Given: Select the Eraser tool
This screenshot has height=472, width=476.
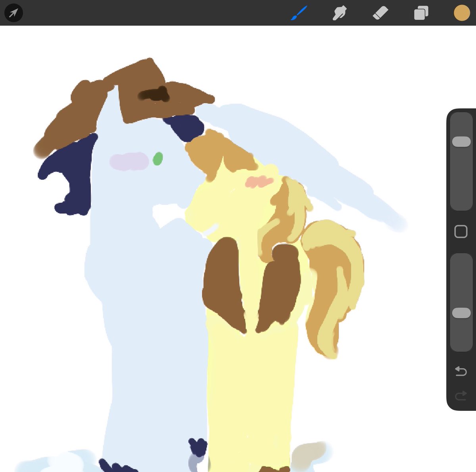Looking at the screenshot, I should [380, 13].
